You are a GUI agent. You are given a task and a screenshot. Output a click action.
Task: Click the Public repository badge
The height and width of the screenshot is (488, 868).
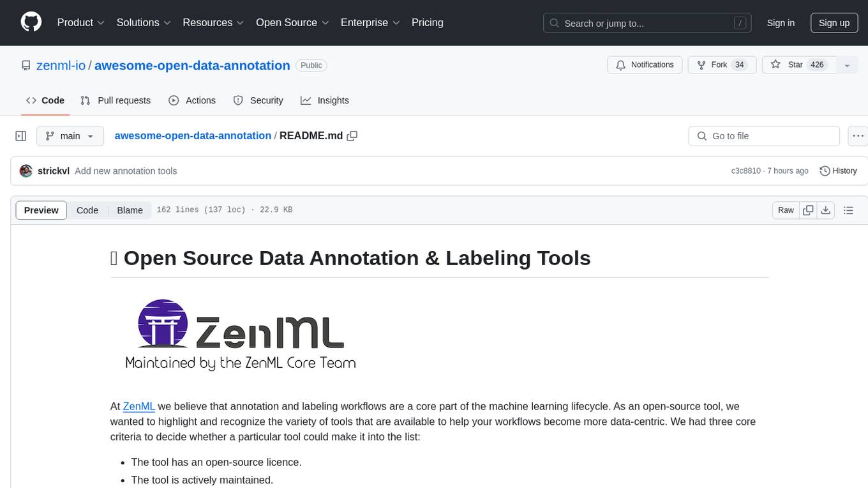pos(311,65)
